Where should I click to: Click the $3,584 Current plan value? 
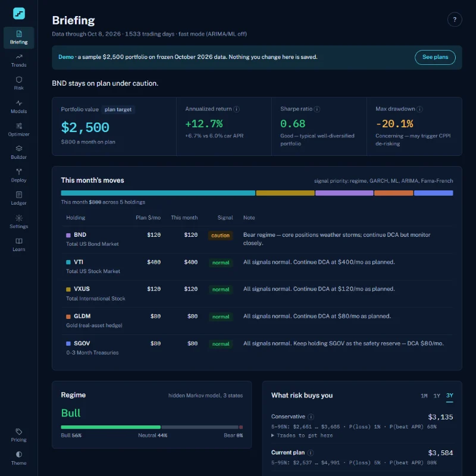[x=440, y=453]
